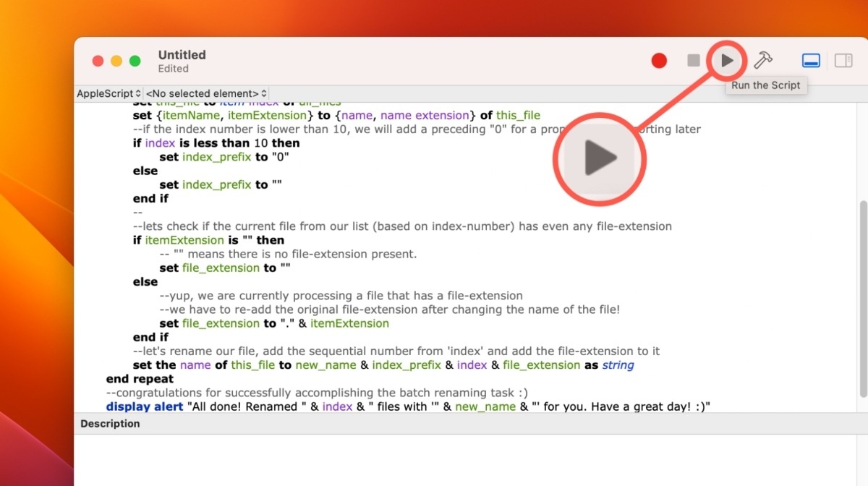This screenshot has height=486, width=868.
Task: Run the Script with the play button
Action: pyautogui.click(x=726, y=61)
